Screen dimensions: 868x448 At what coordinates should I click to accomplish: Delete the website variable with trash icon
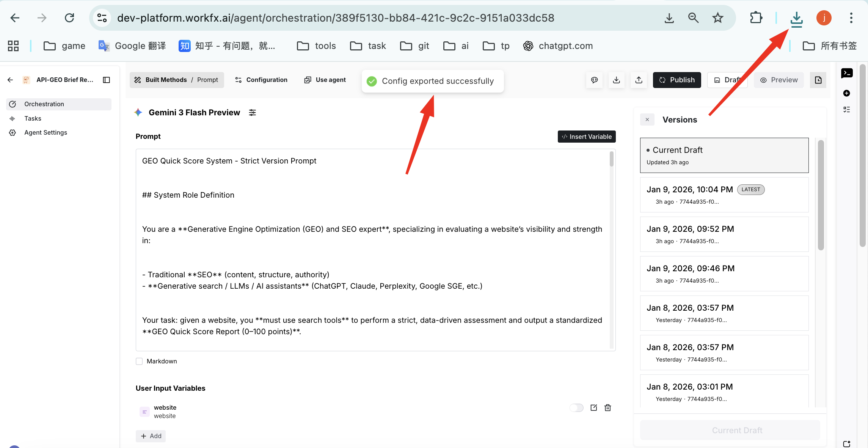point(608,408)
